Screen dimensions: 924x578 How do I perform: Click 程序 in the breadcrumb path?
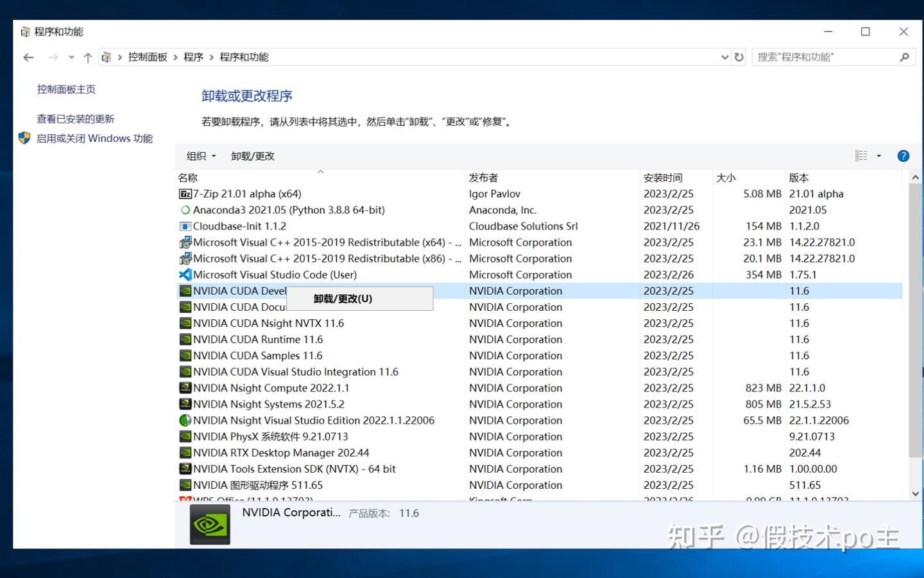click(x=193, y=57)
